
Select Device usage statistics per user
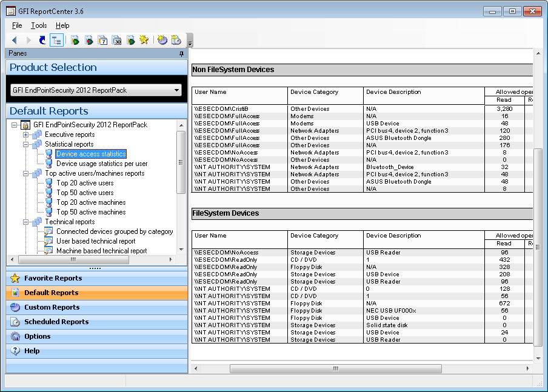pyautogui.click(x=101, y=164)
